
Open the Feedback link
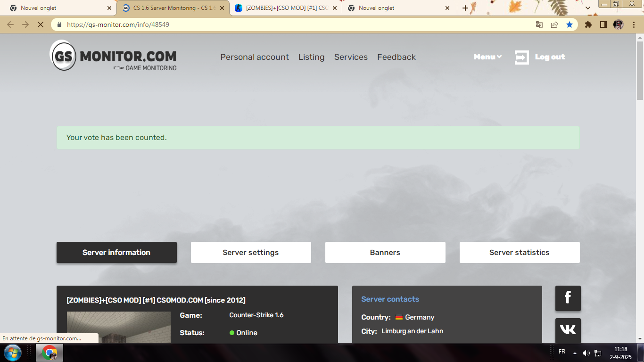pos(396,57)
